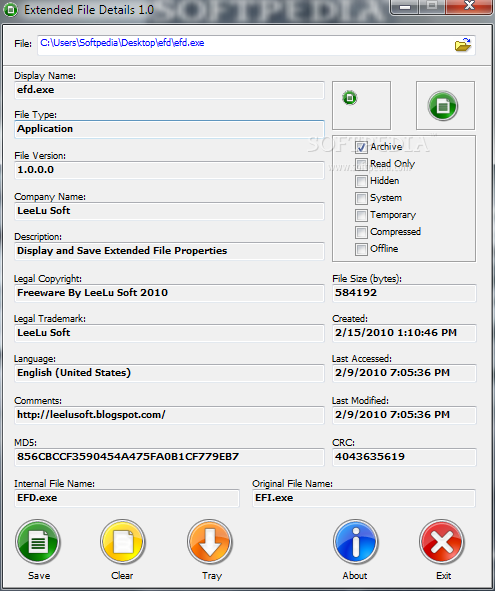This screenshot has height=591, width=495.
Task: Click the Language field English (United States)
Action: tap(169, 373)
